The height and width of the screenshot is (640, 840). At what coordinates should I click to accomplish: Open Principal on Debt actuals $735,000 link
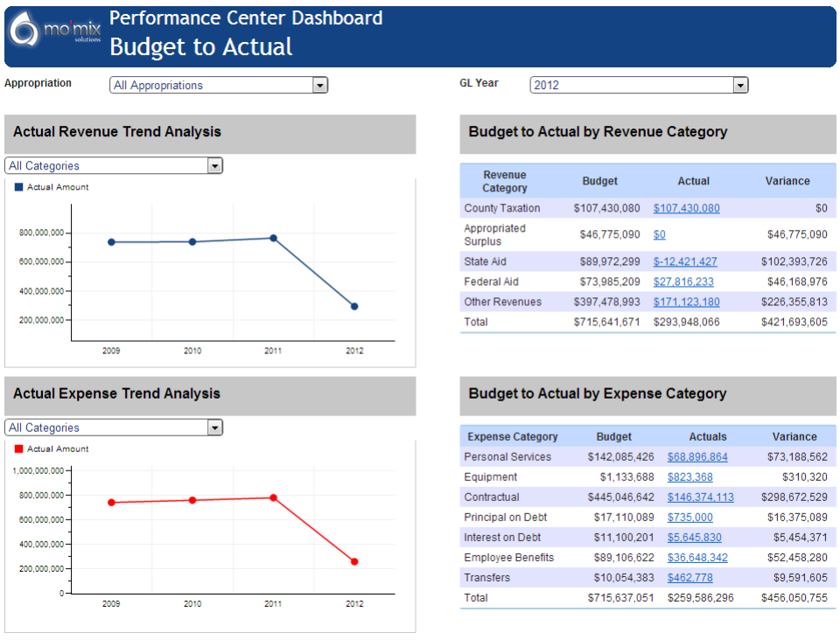point(690,518)
